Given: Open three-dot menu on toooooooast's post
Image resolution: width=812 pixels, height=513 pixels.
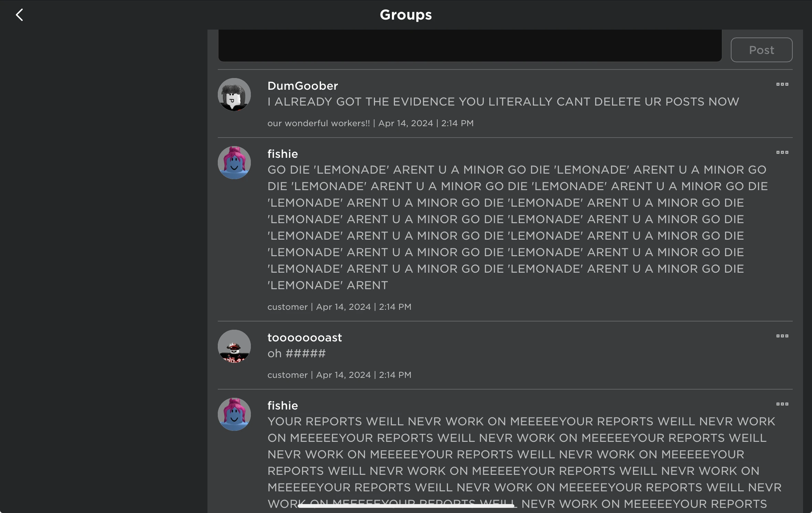Looking at the screenshot, I should [x=782, y=336].
